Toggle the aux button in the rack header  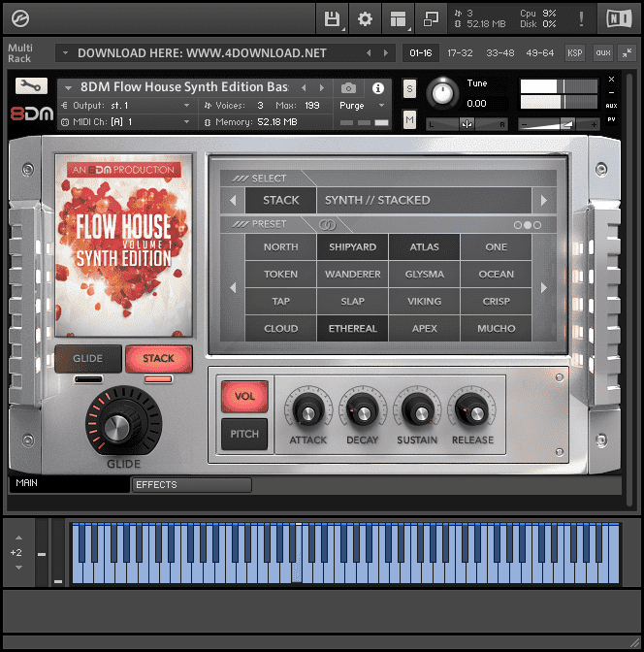coord(603,52)
